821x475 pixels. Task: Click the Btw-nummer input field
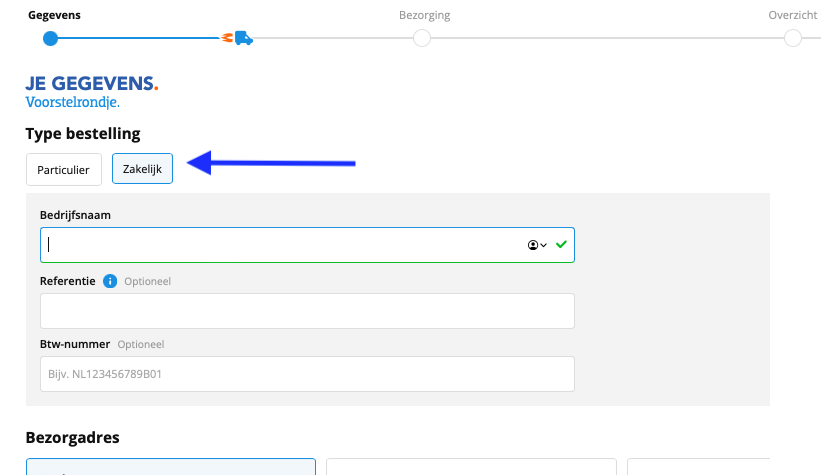pyautogui.click(x=307, y=374)
